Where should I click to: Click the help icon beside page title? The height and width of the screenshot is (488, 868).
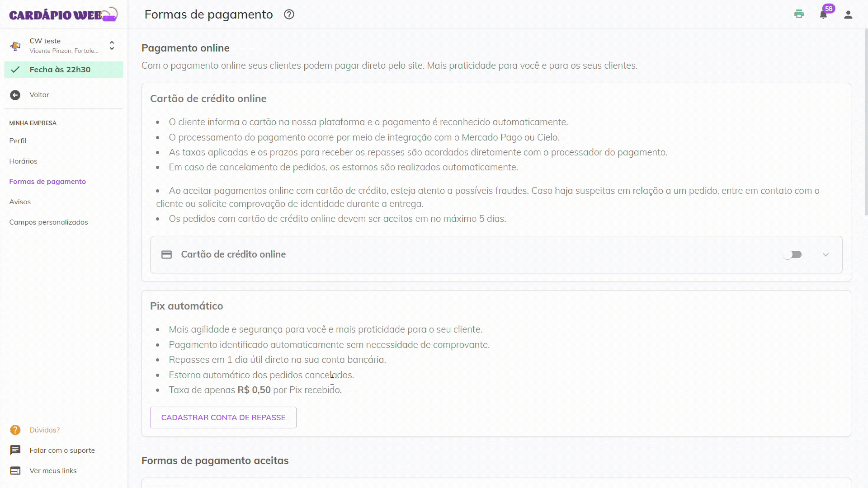coord(289,14)
